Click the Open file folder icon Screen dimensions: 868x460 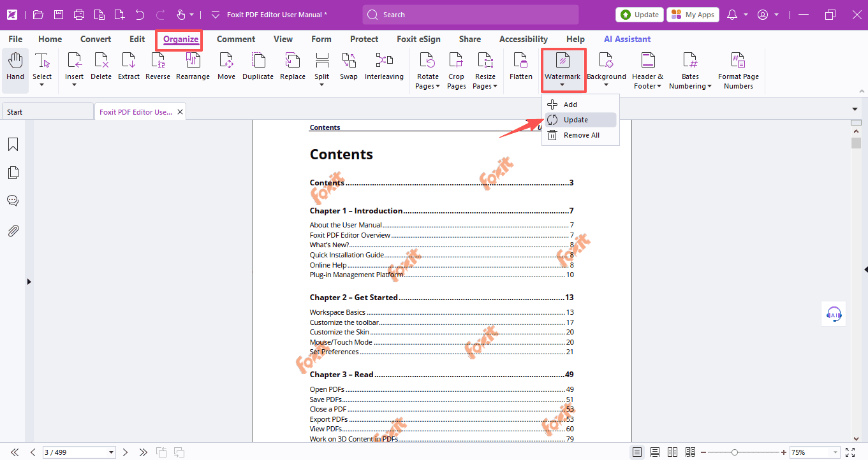click(x=38, y=15)
